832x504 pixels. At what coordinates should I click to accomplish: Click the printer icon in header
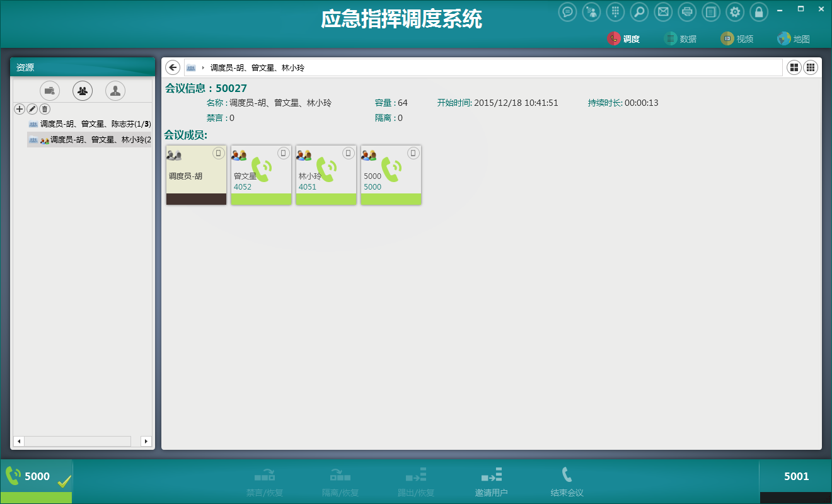[x=687, y=12]
